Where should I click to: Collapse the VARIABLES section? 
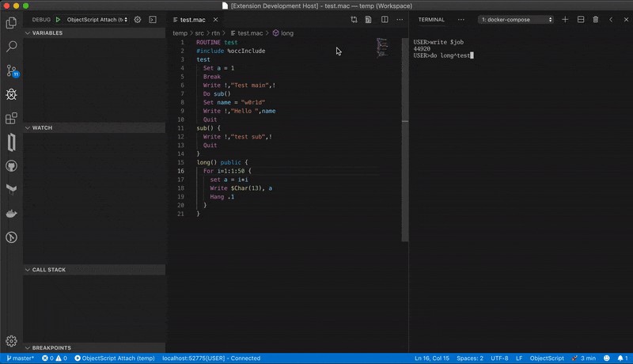tap(47, 33)
